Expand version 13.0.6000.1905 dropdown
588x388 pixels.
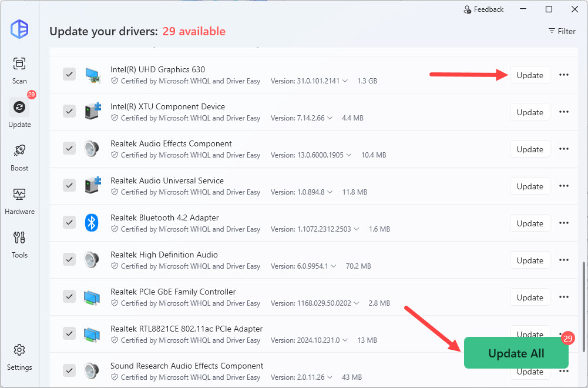click(349, 155)
